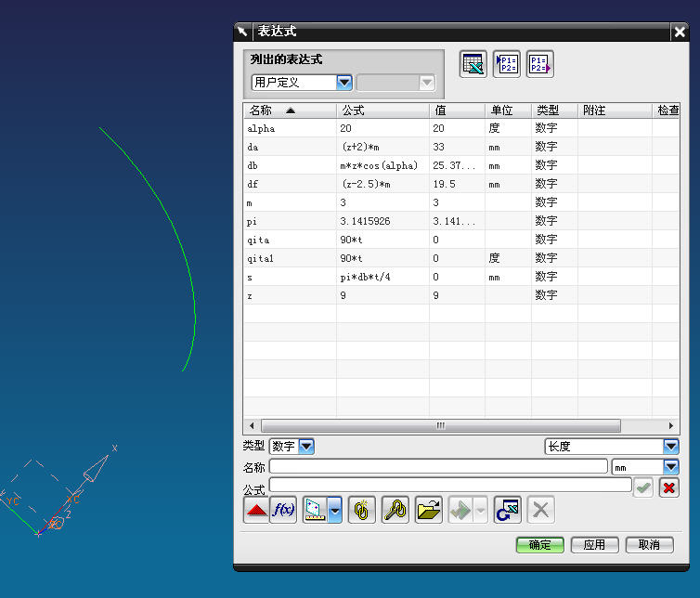Sort by the 名称 column header
This screenshot has height=598, width=700.
tap(291, 110)
